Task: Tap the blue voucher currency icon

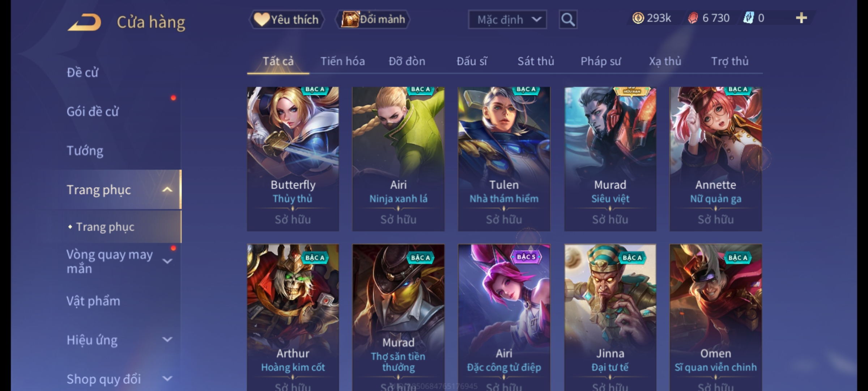Action: coord(748,18)
